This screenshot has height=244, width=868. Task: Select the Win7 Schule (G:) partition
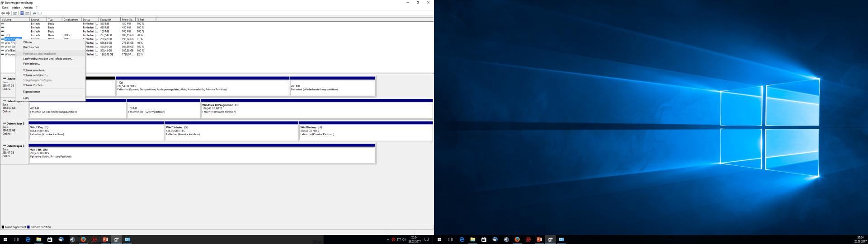(231, 131)
